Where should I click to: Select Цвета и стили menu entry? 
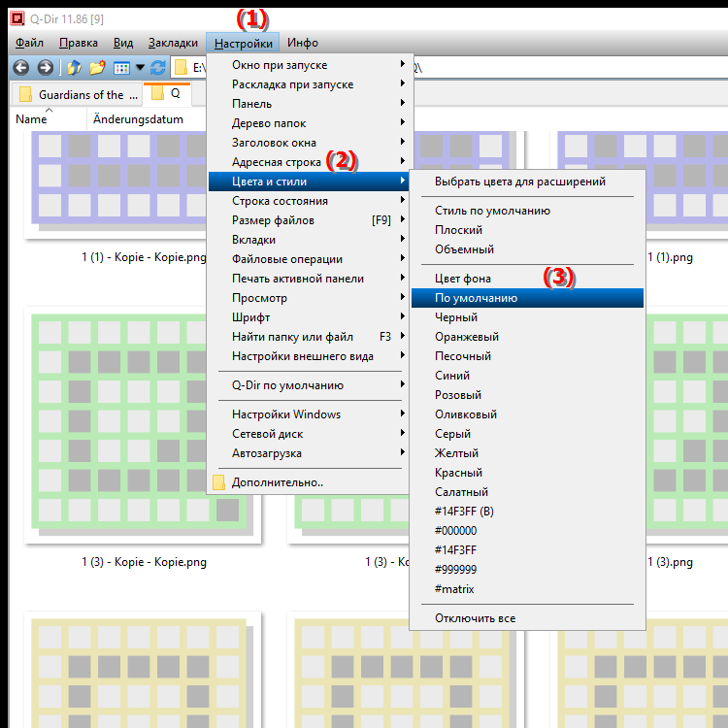309,182
